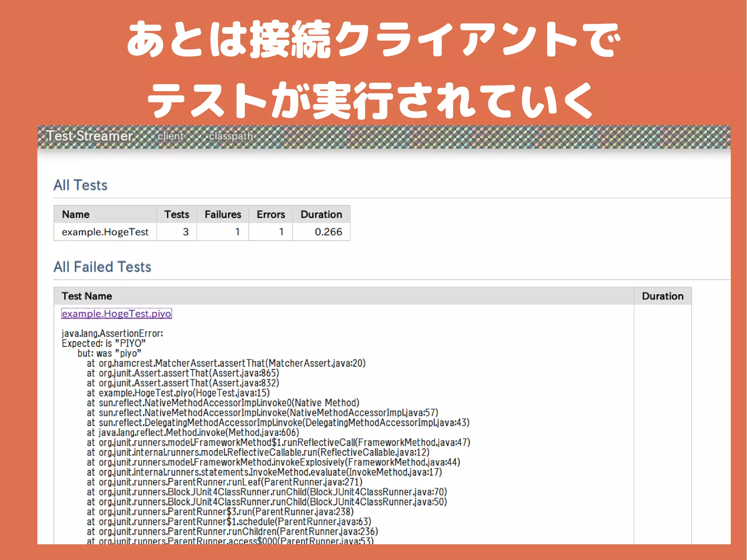Select the Assert.java:865 stack trace line

pyautogui.click(x=183, y=373)
